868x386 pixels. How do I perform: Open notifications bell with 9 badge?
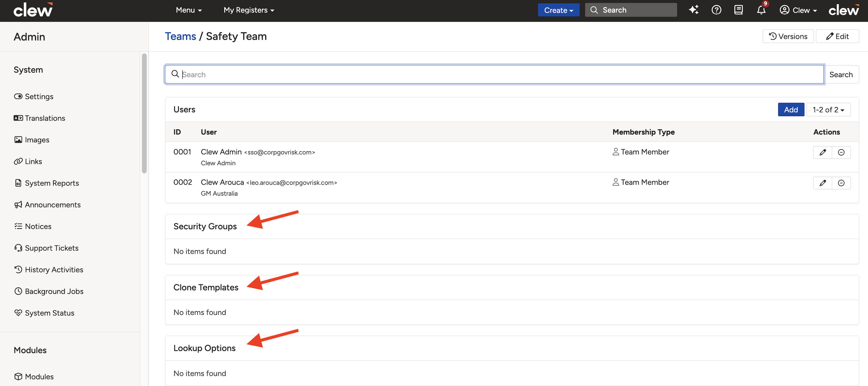pyautogui.click(x=761, y=10)
